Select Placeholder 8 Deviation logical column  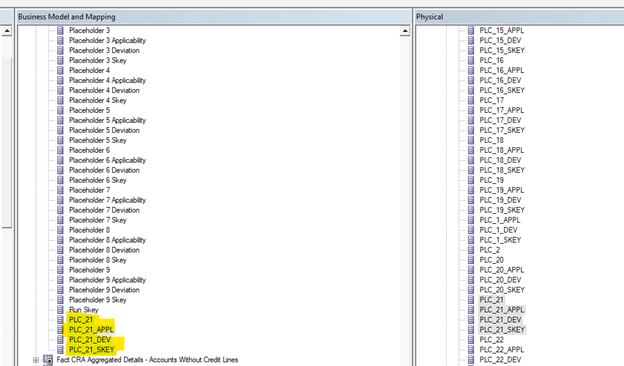104,250
